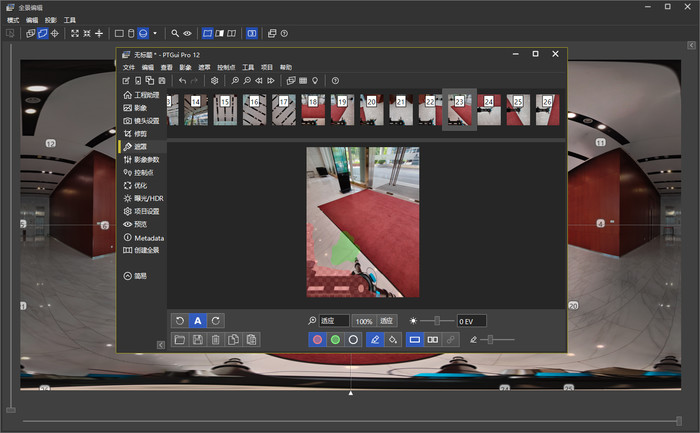700x433 pixels.
Task: Open 文件 menu in PTGui Pro window
Action: click(129, 67)
